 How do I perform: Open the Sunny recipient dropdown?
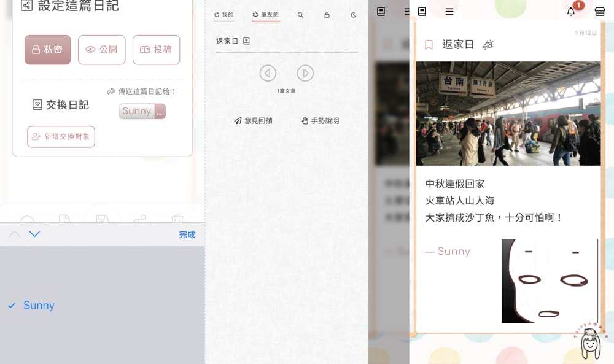142,111
